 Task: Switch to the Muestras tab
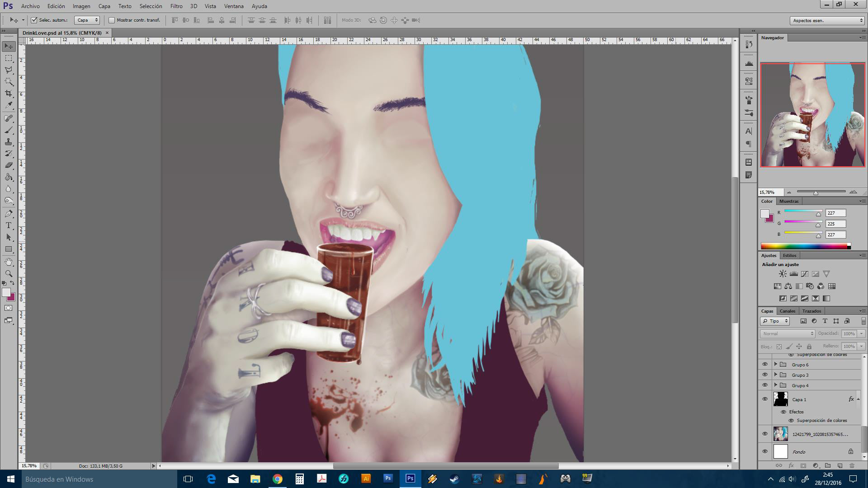[x=789, y=201]
